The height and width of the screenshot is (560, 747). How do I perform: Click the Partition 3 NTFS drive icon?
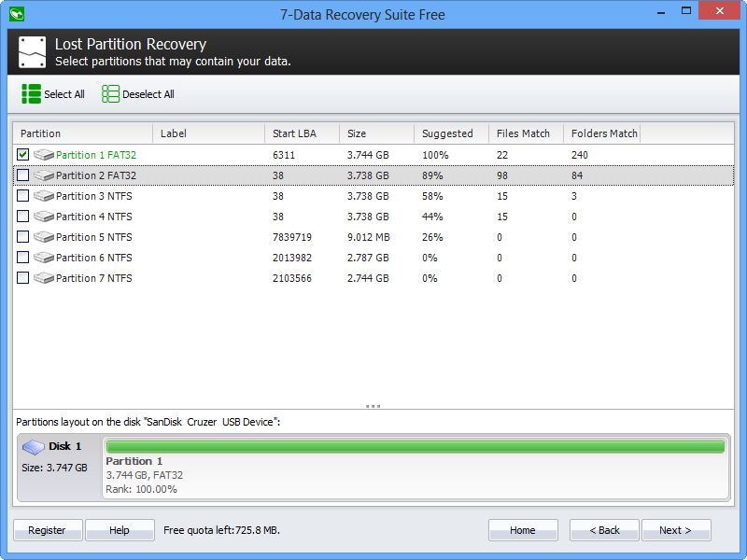point(44,196)
